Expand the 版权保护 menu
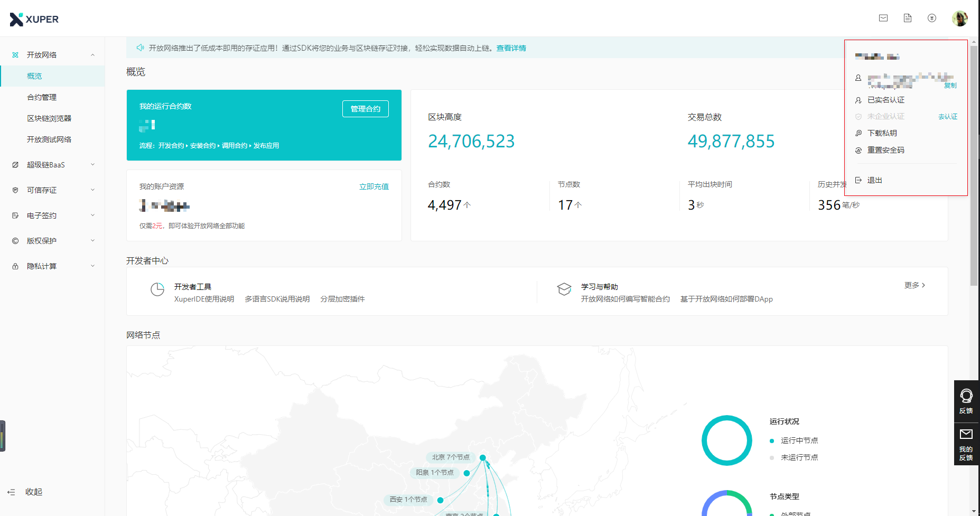Viewport: 980px width, 516px height. coord(53,241)
